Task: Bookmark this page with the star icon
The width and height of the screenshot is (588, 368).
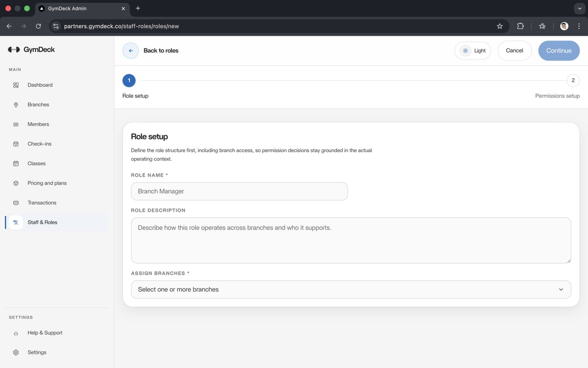Action: tap(500, 26)
